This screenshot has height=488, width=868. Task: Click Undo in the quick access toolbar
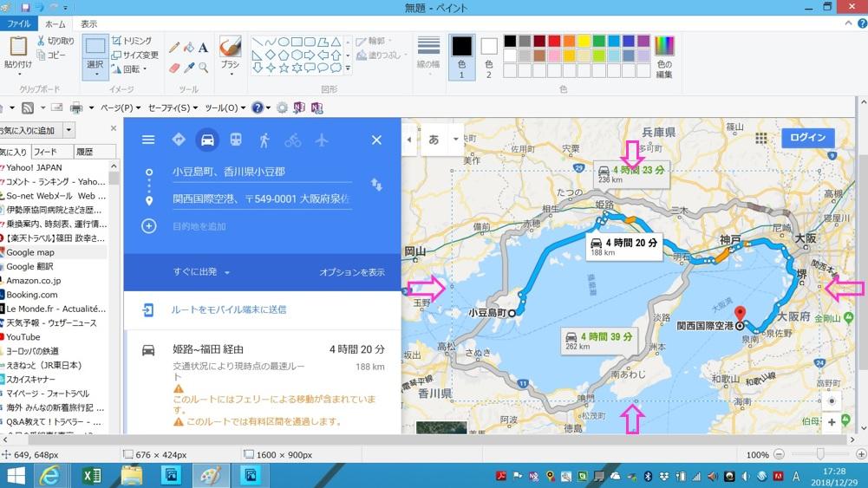(40, 7)
